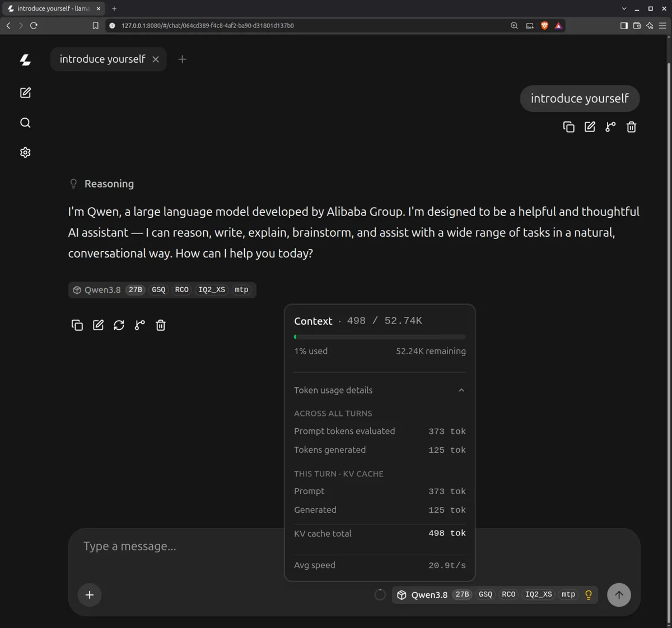Click the screen cast icon in address bar

529,25
